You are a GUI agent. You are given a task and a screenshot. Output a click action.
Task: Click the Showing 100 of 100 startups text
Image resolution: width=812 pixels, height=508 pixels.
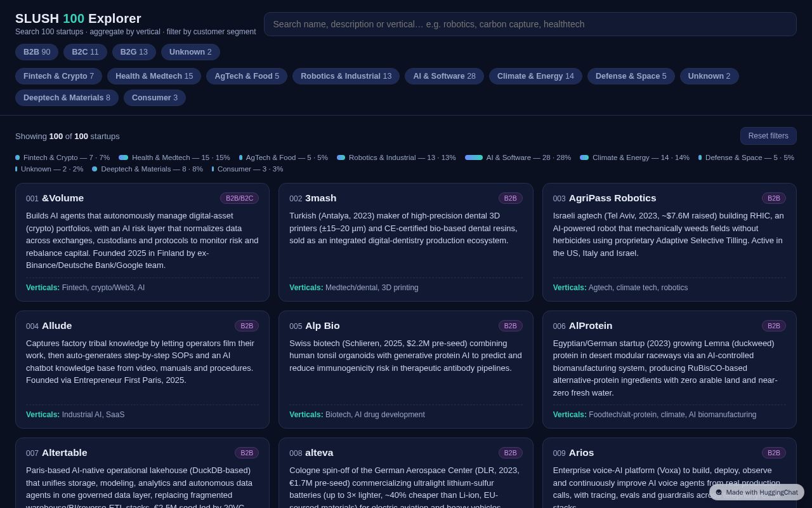(67, 136)
